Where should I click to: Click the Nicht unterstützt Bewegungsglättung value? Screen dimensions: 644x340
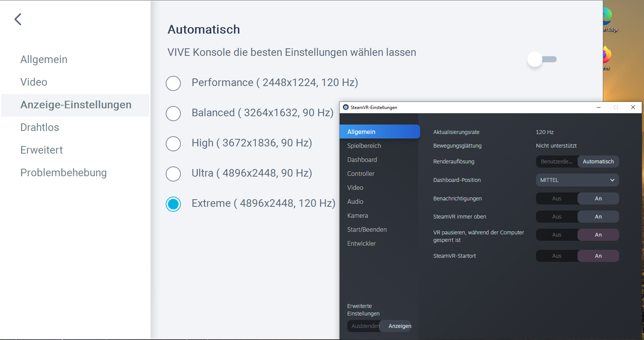tap(556, 146)
